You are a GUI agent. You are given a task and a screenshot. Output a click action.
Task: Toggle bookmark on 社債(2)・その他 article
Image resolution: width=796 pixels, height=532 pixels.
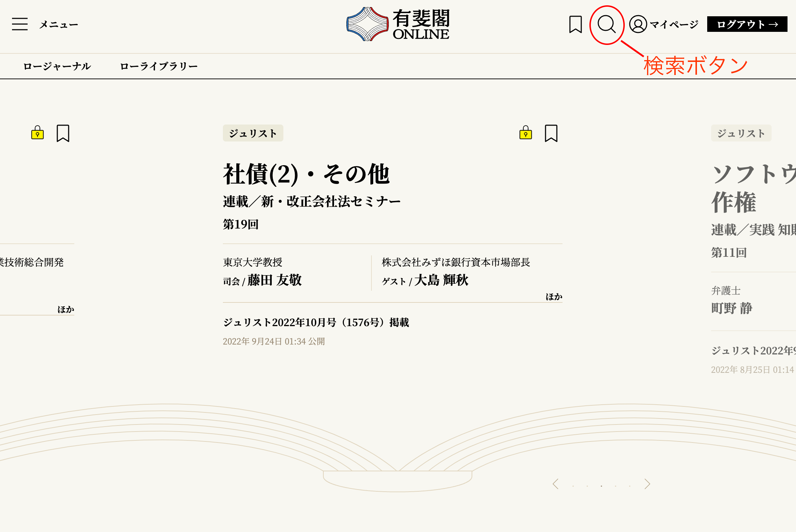click(551, 133)
